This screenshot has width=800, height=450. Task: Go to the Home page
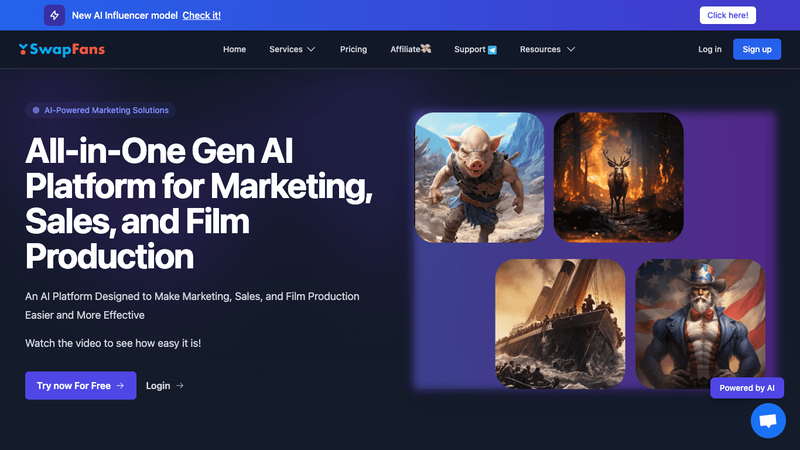234,49
